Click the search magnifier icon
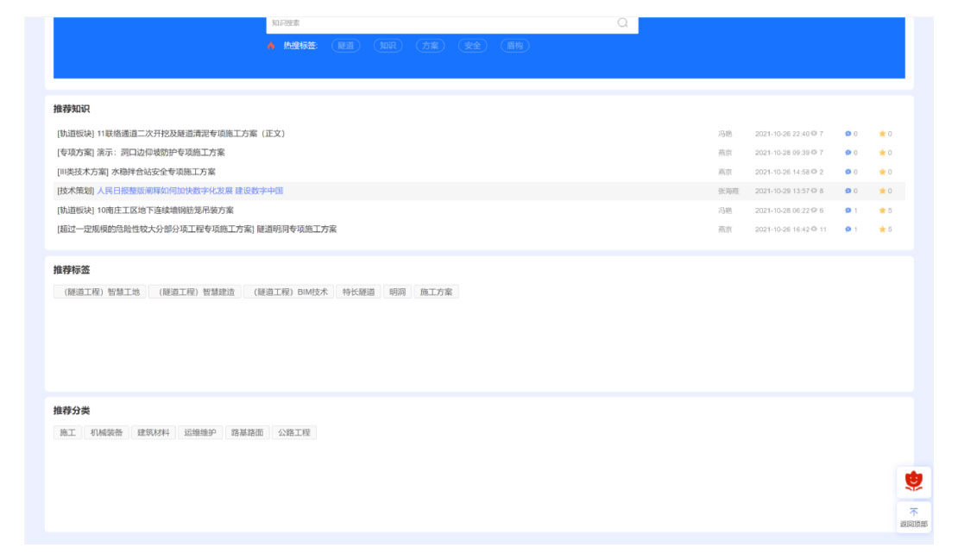The width and height of the screenshot is (958, 560). coord(622,23)
